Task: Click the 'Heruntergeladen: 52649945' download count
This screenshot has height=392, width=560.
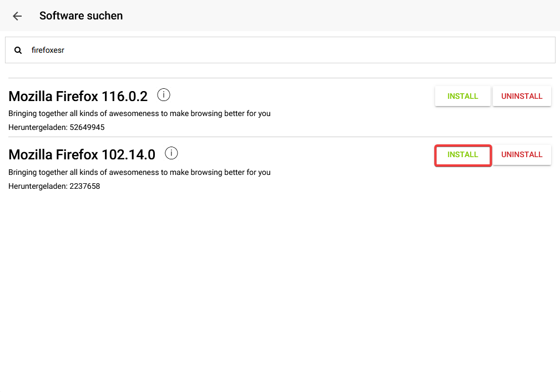Action: coord(57,128)
